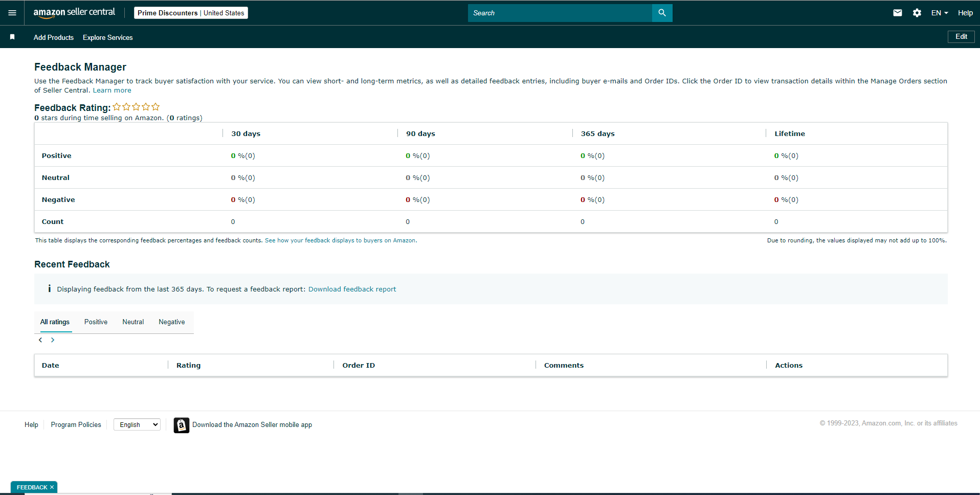Click the info icon in Recent Feedback notice
980x495 pixels.
[49, 288]
